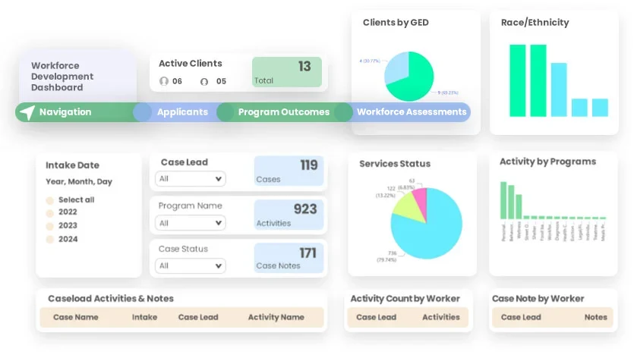Expand the Program Name dropdown
This screenshot has width=634, height=364.
[190, 223]
